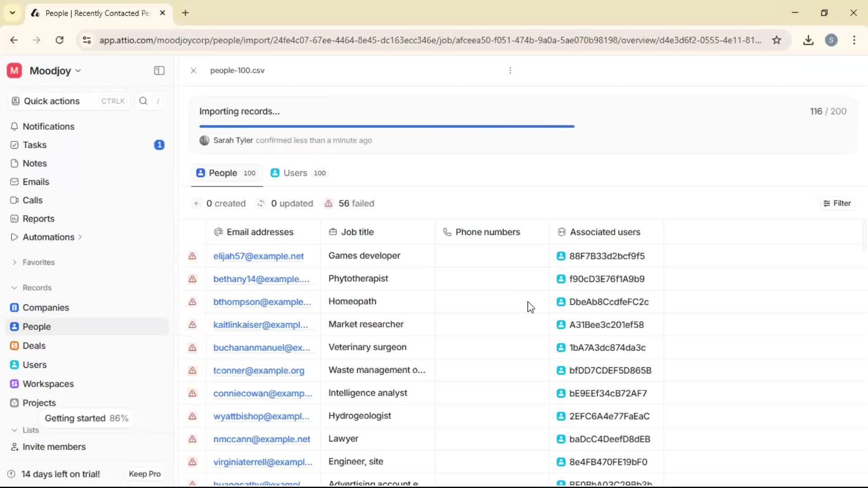Click the Keep Pro button

(144, 474)
